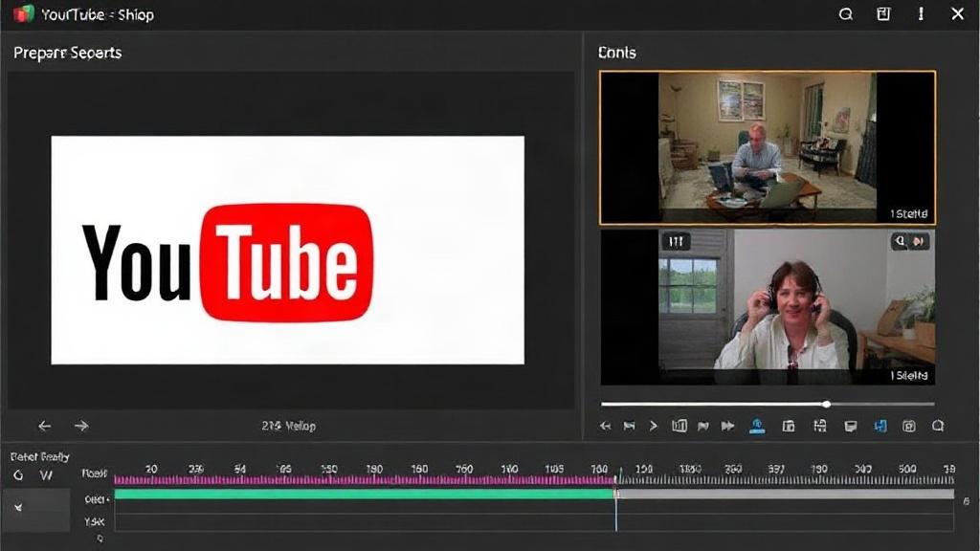Click the ruler mark labeled 500
The image size is (980, 551).
pos(907,469)
